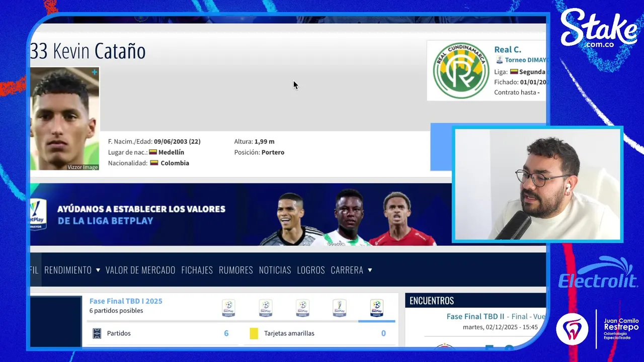Go to the RUMORES tab
This screenshot has height=362, width=644.
tap(235, 270)
